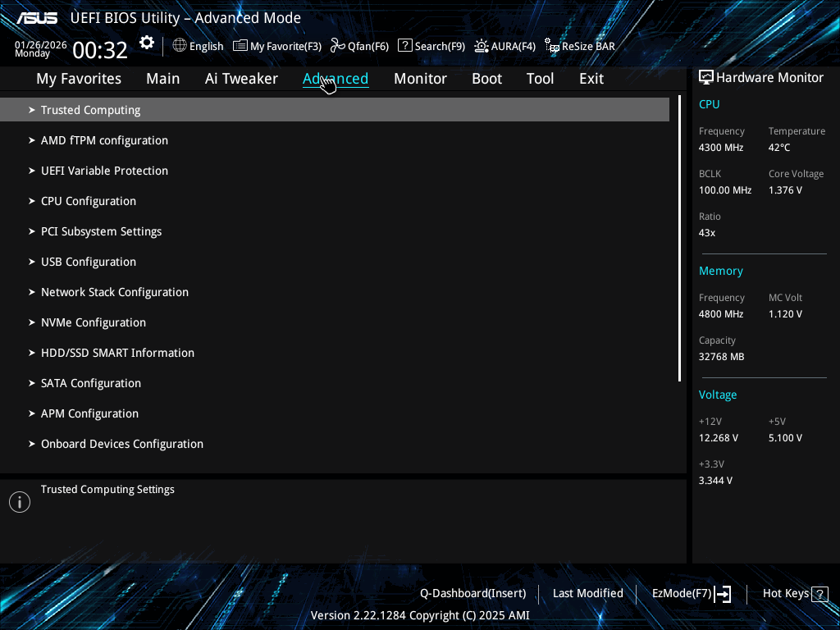Click the info icon beside Trusted Computing Settings
840x630 pixels.
point(20,502)
